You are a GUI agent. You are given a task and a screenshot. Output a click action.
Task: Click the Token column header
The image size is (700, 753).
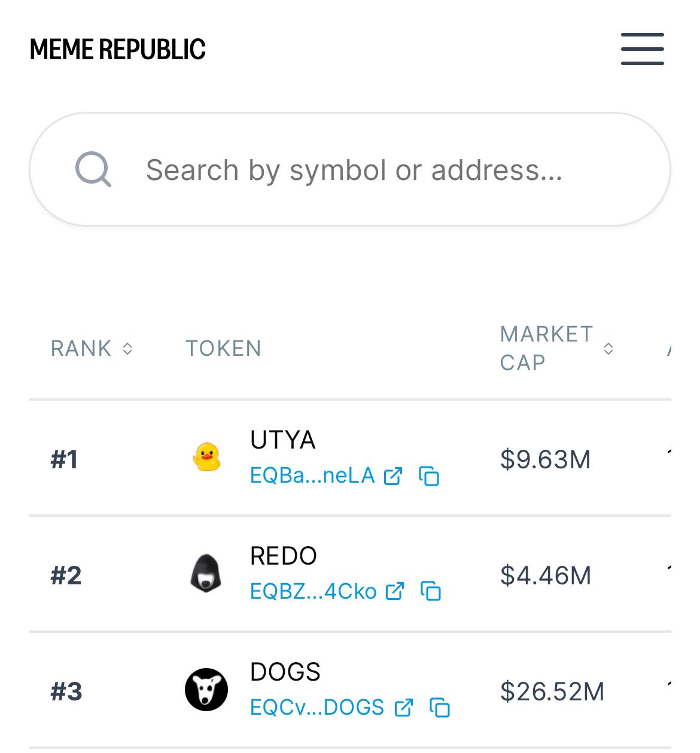[223, 349]
